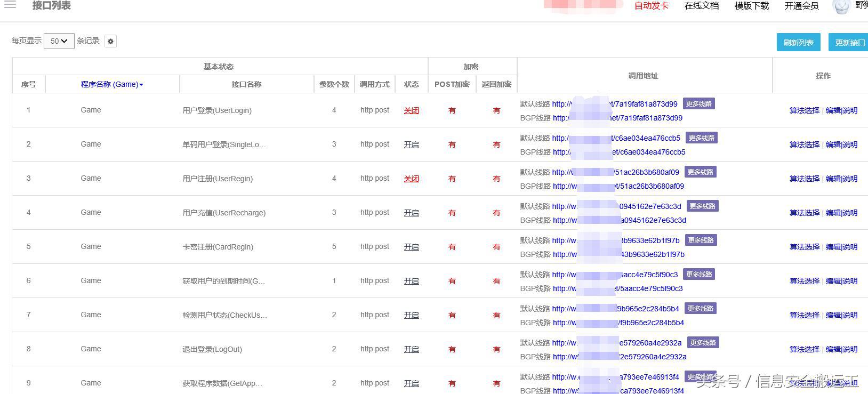Click 算法选择 for the UserRecharge row

[804, 213]
